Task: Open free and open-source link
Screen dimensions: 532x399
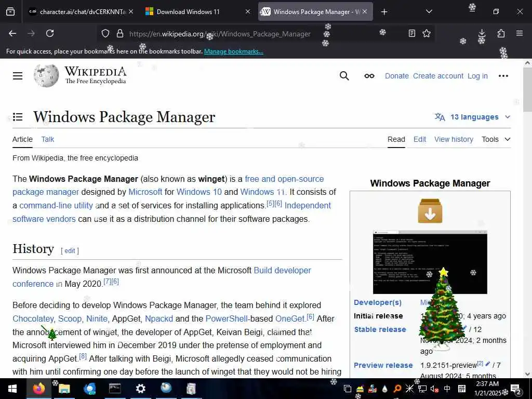Action: (284, 179)
